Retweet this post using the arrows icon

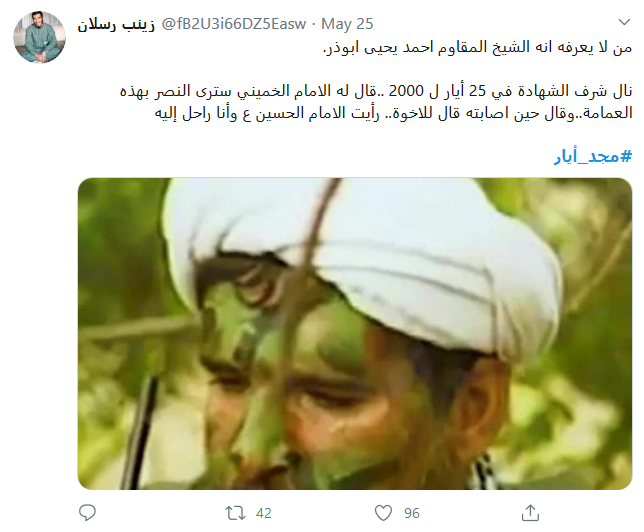tap(235, 513)
